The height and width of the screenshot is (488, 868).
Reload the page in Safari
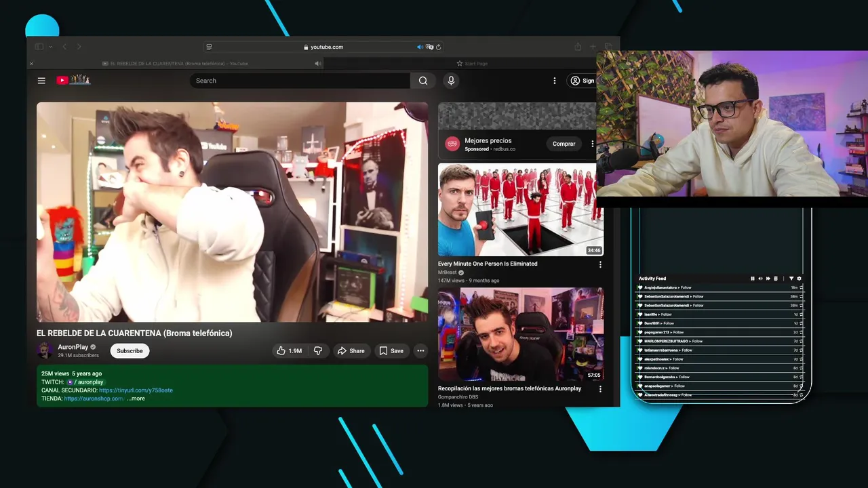(439, 47)
